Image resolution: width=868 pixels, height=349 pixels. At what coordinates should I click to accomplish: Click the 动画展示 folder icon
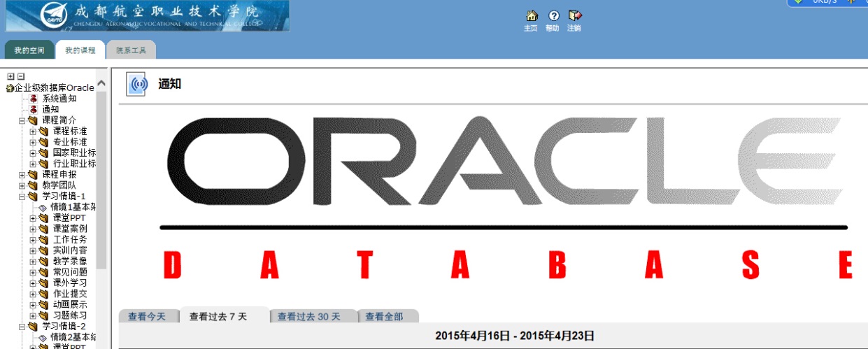44,305
